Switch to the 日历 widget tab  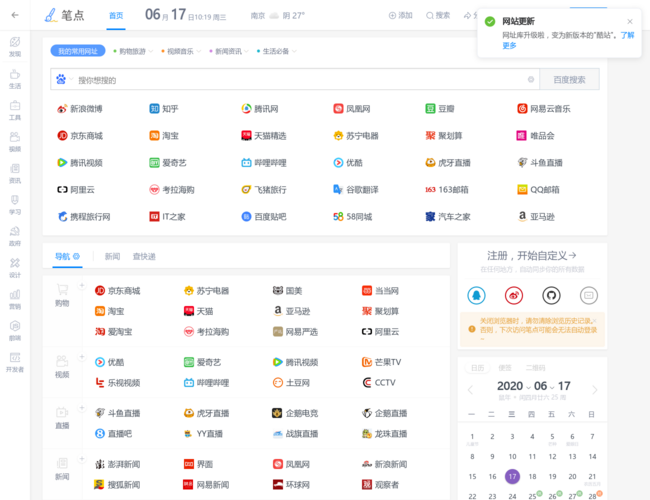(x=478, y=368)
